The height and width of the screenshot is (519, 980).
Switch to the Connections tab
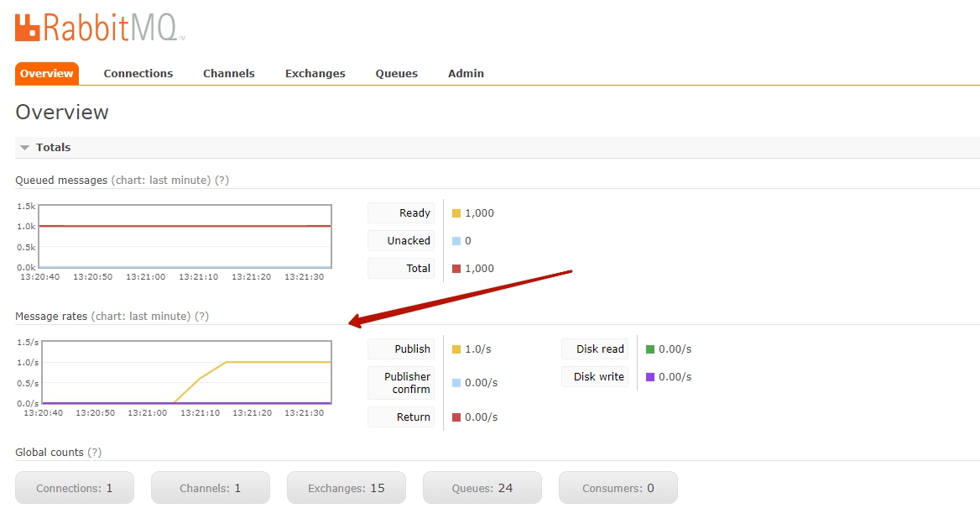[138, 73]
